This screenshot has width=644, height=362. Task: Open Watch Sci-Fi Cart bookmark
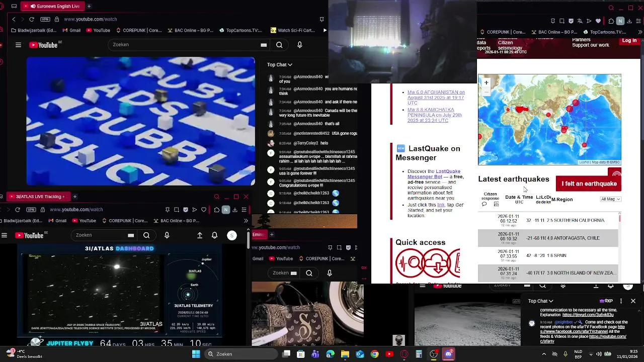click(293, 30)
